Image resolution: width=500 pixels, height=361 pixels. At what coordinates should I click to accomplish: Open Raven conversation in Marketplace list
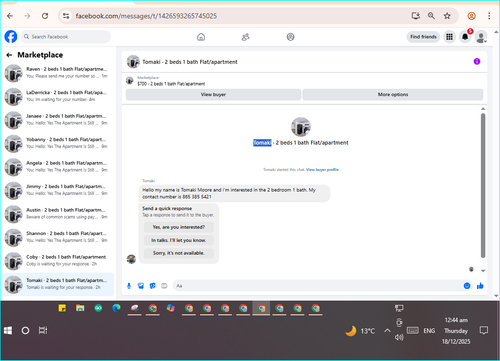(x=58, y=73)
